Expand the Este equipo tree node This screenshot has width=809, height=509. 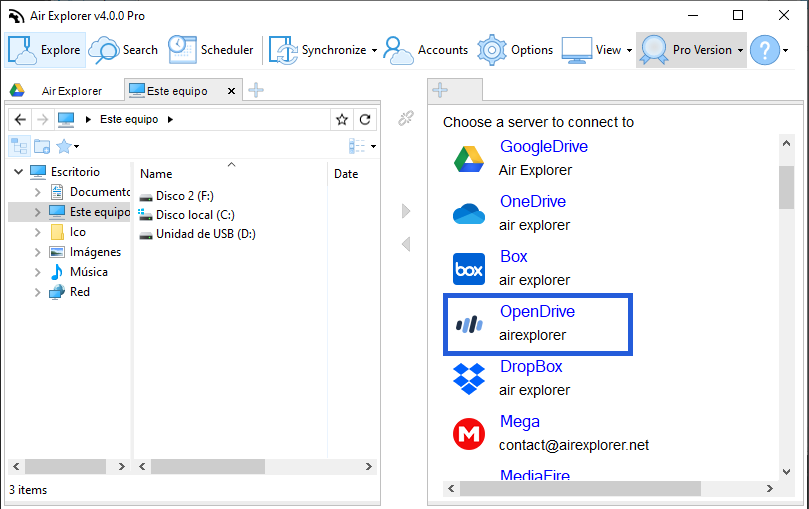coord(37,212)
